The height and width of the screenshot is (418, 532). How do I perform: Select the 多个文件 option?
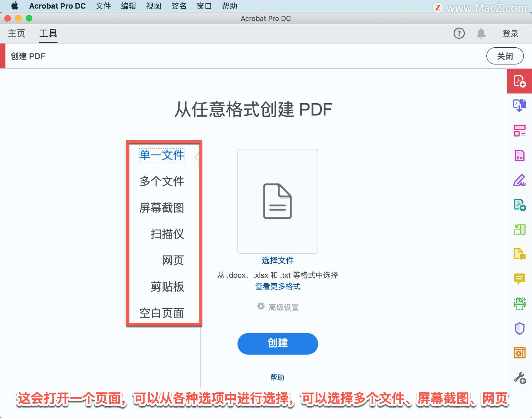(162, 181)
